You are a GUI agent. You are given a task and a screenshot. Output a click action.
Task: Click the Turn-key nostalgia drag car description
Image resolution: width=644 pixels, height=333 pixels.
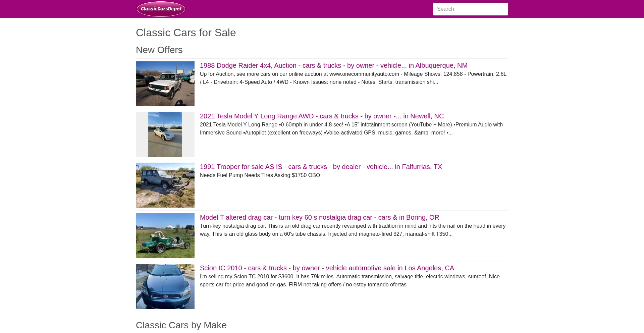point(352,230)
